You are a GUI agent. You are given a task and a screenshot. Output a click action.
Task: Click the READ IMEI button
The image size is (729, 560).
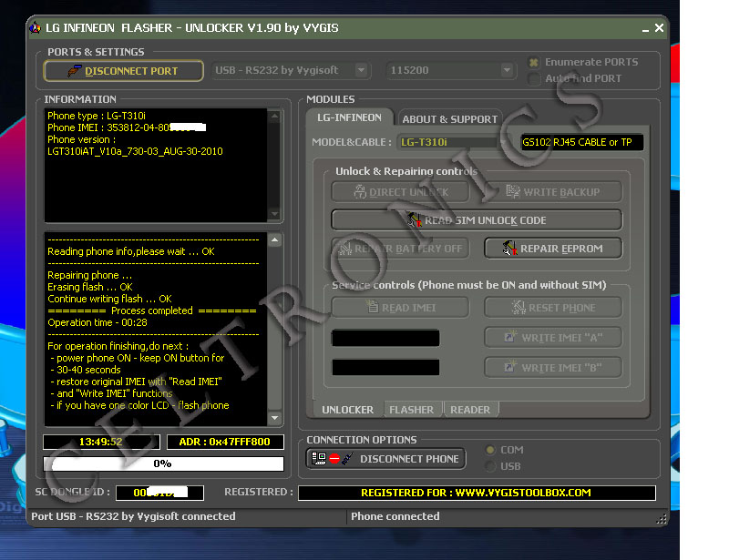coord(400,307)
